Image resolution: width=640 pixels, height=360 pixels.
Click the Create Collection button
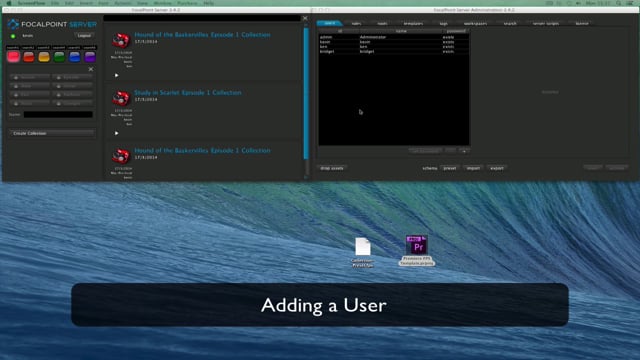[52, 133]
